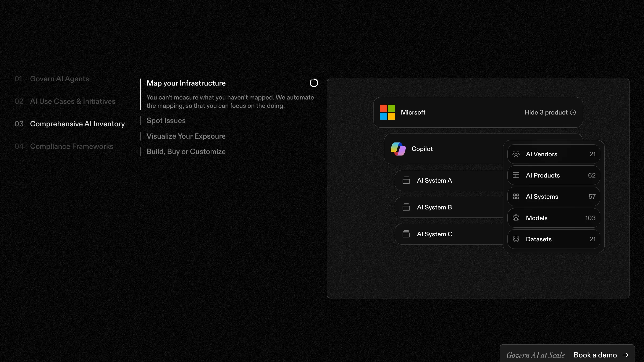
Task: Click the AI Systems grid icon
Action: 516,197
